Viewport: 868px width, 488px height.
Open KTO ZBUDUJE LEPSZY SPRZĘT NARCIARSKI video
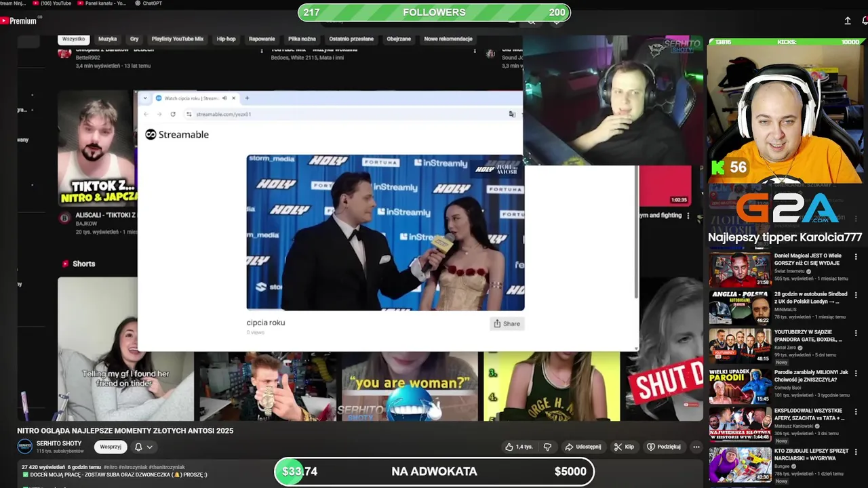click(x=811, y=454)
